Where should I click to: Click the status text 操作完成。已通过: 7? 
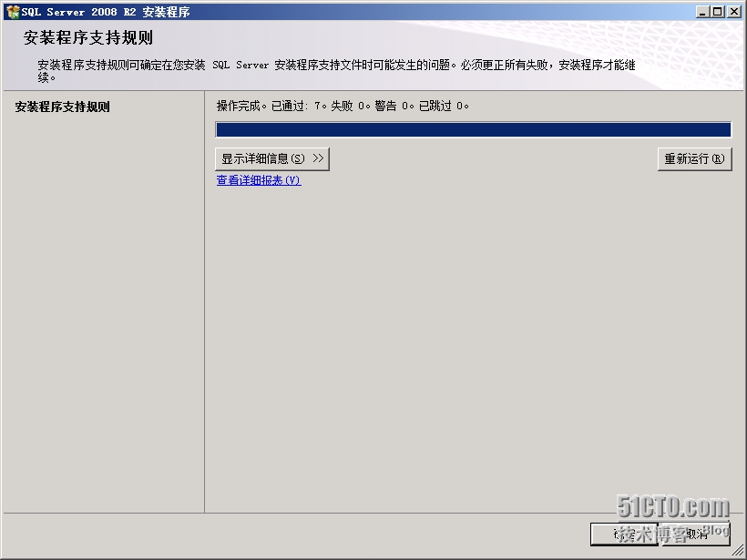[x=271, y=106]
